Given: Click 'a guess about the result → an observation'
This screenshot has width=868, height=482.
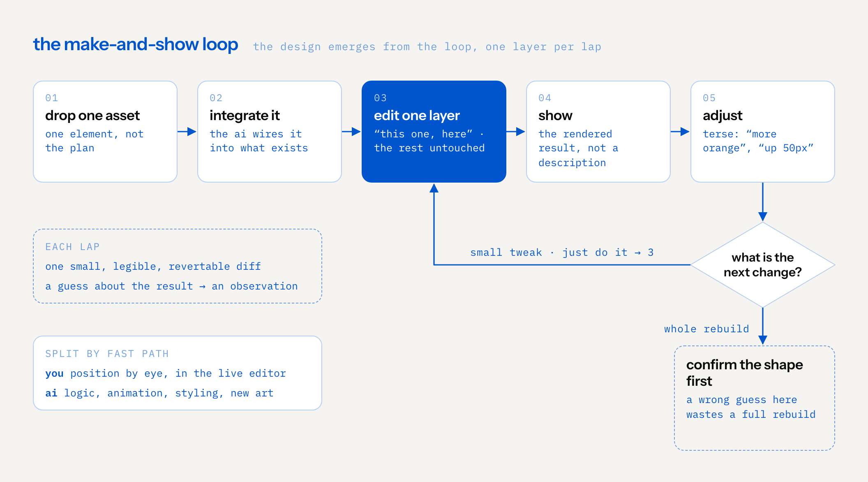Looking at the screenshot, I should tap(171, 286).
